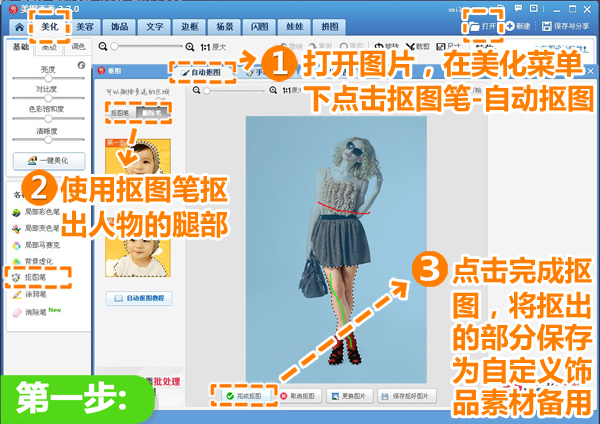The image size is (600, 424).
Task: Click the woman photo in cutout canvas
Action: 336,250
